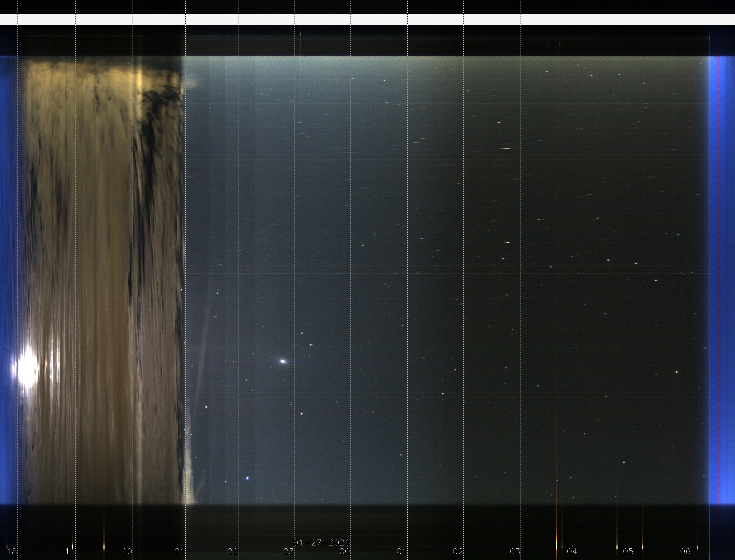The width and height of the screenshot is (735, 560).
Task: Select the 01 hour time label
Action: point(402,551)
